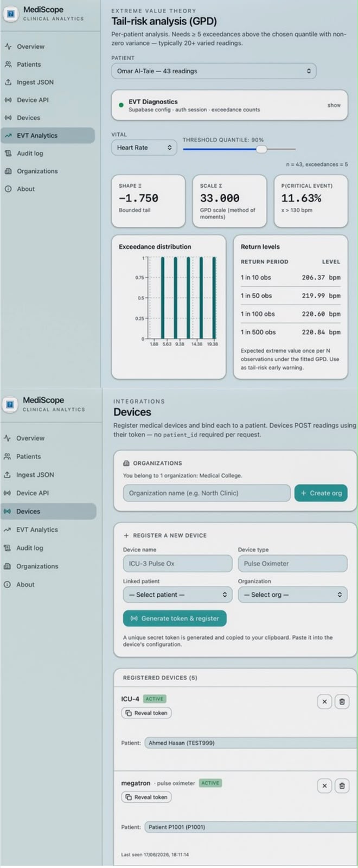Click the Create org button
The height and width of the screenshot is (868, 358).
[x=321, y=493]
